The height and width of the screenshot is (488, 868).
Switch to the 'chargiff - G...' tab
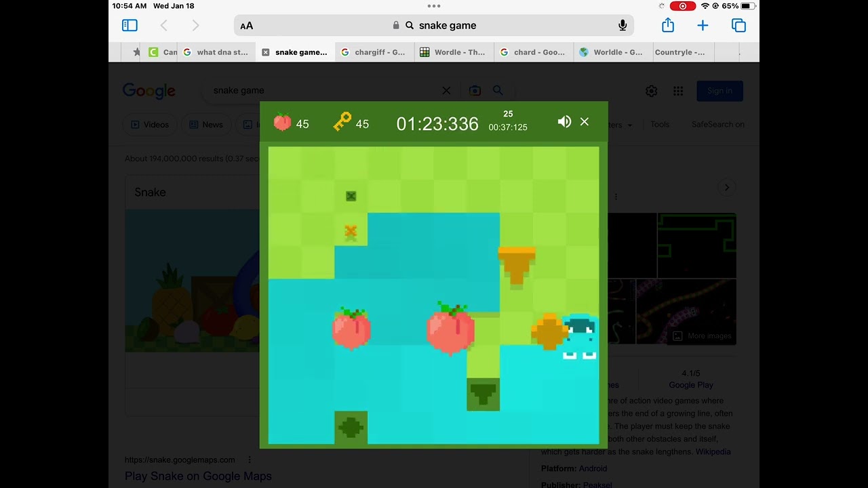pos(374,52)
